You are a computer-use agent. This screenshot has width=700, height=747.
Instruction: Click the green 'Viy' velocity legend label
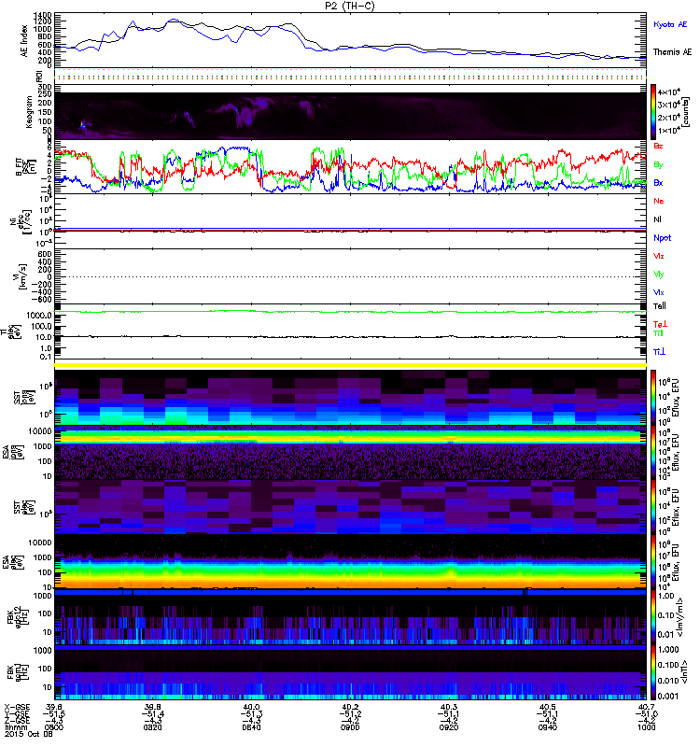[x=658, y=275]
